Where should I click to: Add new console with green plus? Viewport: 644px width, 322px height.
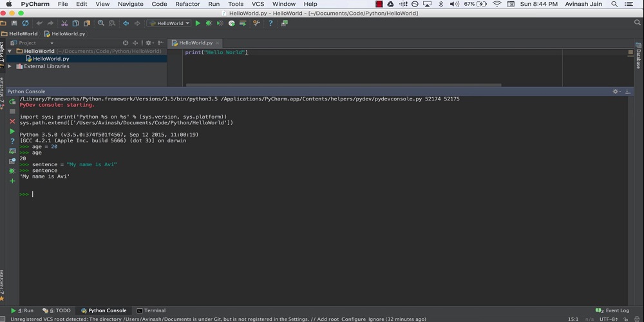pos(12,181)
